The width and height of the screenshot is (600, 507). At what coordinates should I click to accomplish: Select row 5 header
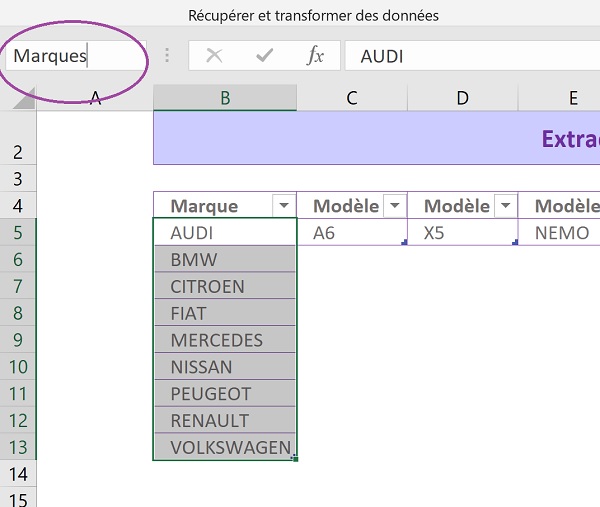pos(18,232)
